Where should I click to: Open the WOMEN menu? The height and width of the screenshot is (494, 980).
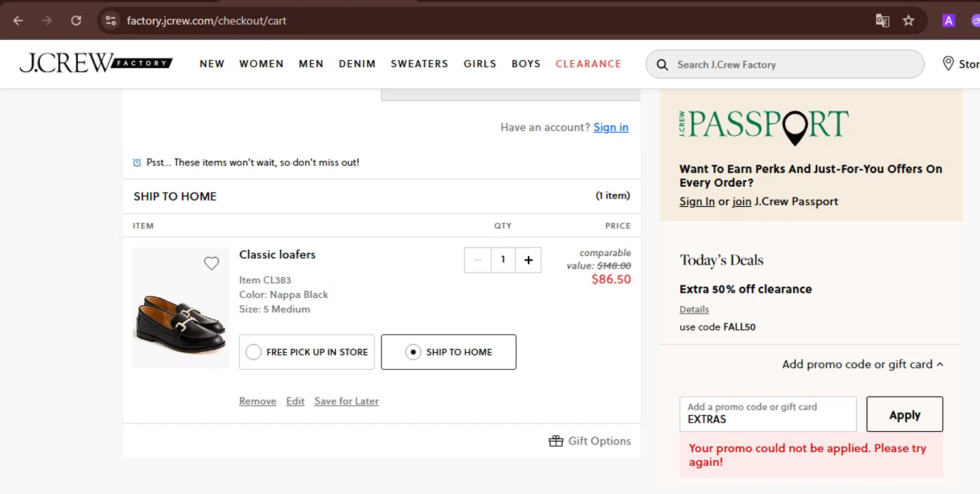261,64
